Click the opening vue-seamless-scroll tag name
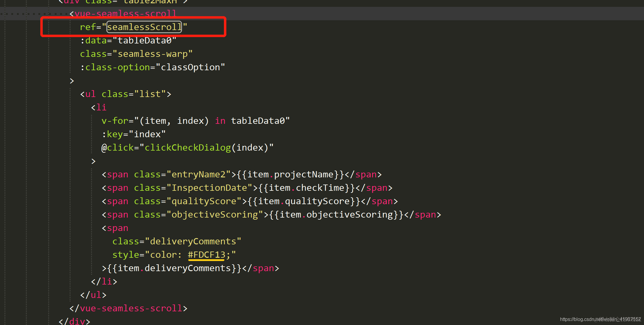Image resolution: width=644 pixels, height=325 pixels. coord(125,14)
